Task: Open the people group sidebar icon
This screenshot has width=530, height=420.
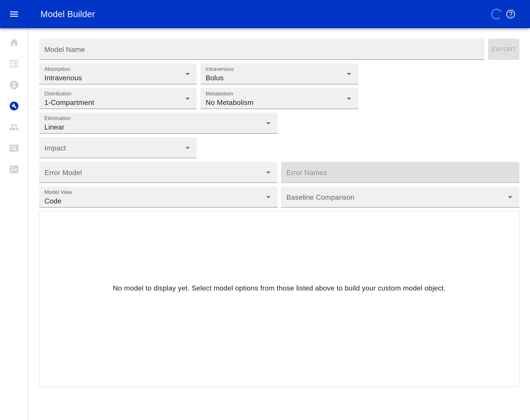Action: click(14, 127)
